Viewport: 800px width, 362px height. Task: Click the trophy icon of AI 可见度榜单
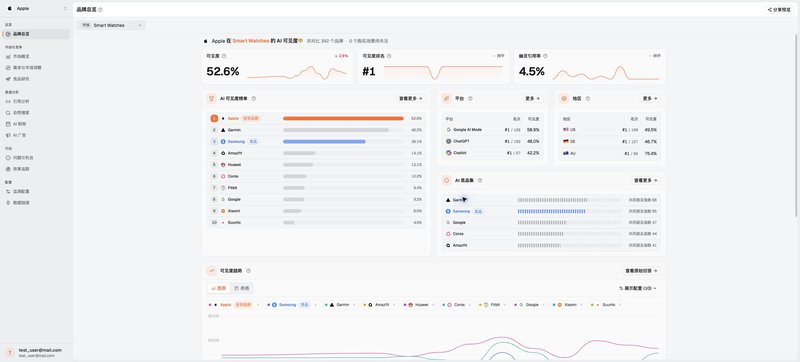pos(211,99)
